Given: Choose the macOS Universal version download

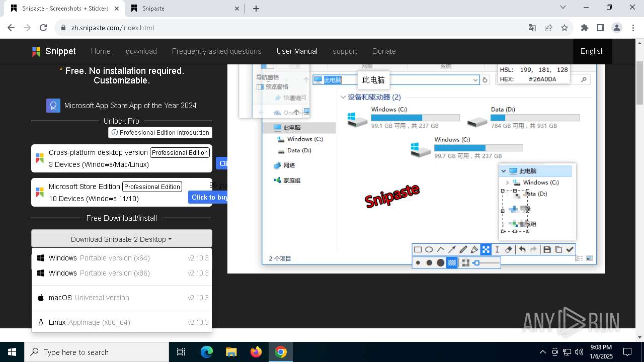Looking at the screenshot, I should point(122,298).
